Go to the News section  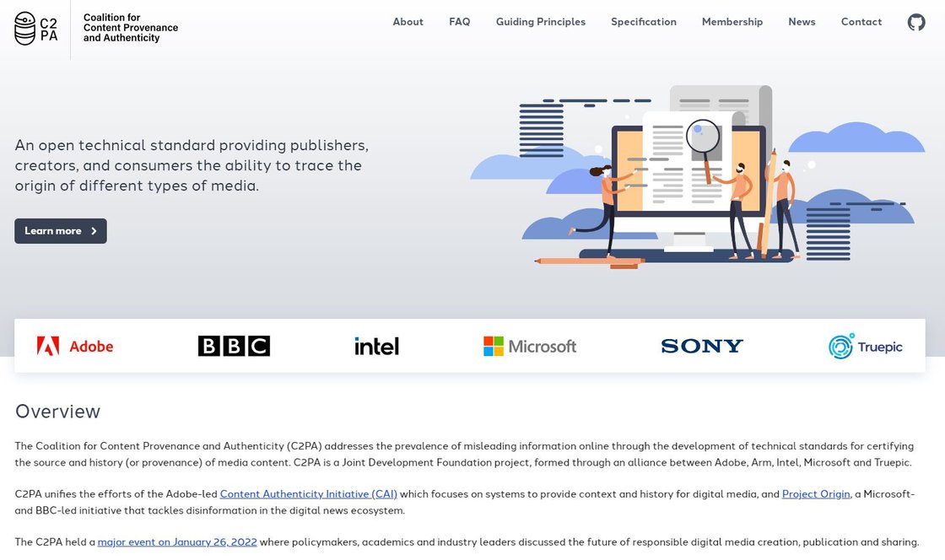click(x=802, y=22)
